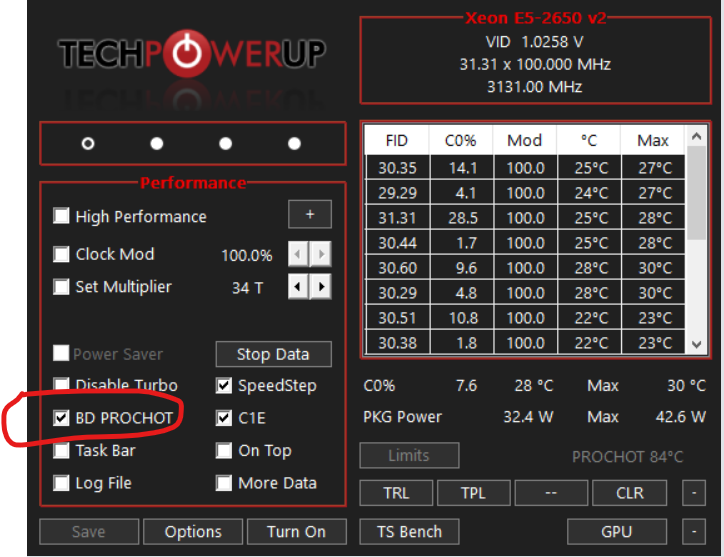Click the plus button beside High Performance
This screenshot has height=557, width=724.
tap(310, 214)
